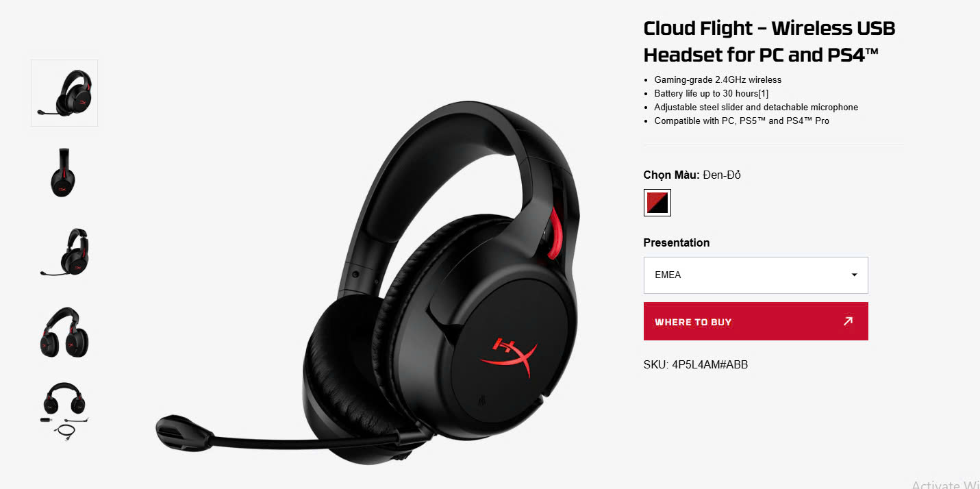Click the WHERE TO BUY button
This screenshot has height=489, width=980.
[756, 321]
